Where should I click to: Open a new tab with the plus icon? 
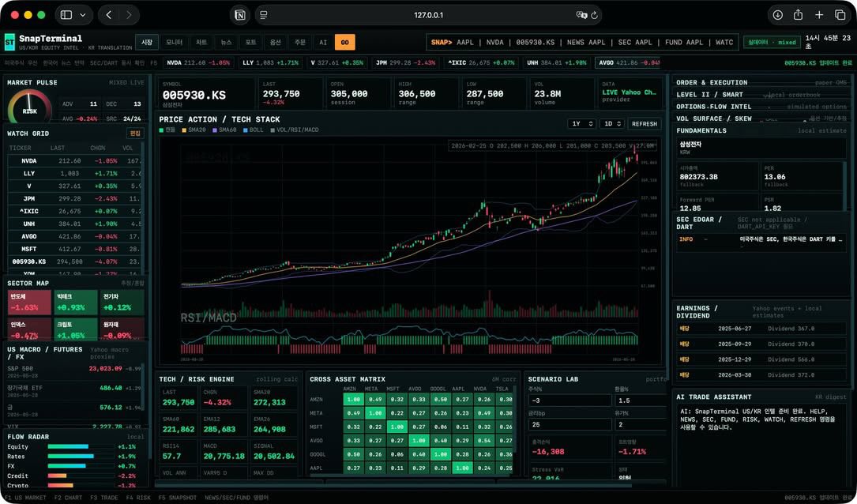pos(819,15)
